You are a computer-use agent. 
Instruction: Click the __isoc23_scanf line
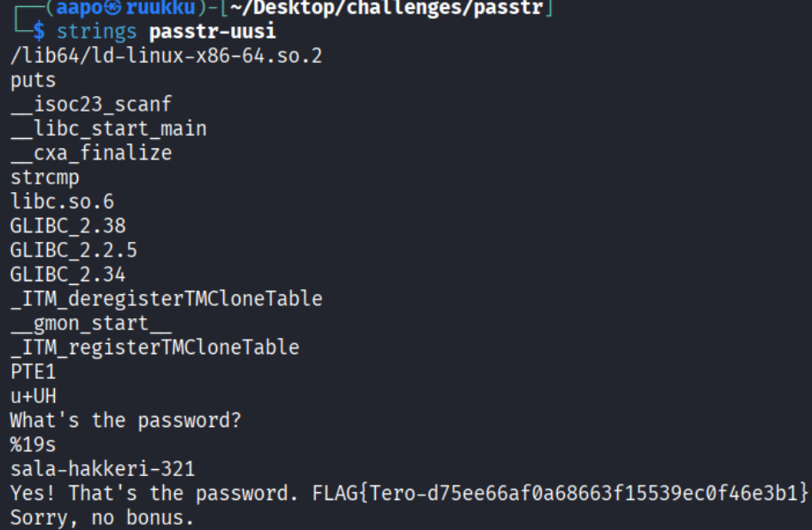(91, 105)
